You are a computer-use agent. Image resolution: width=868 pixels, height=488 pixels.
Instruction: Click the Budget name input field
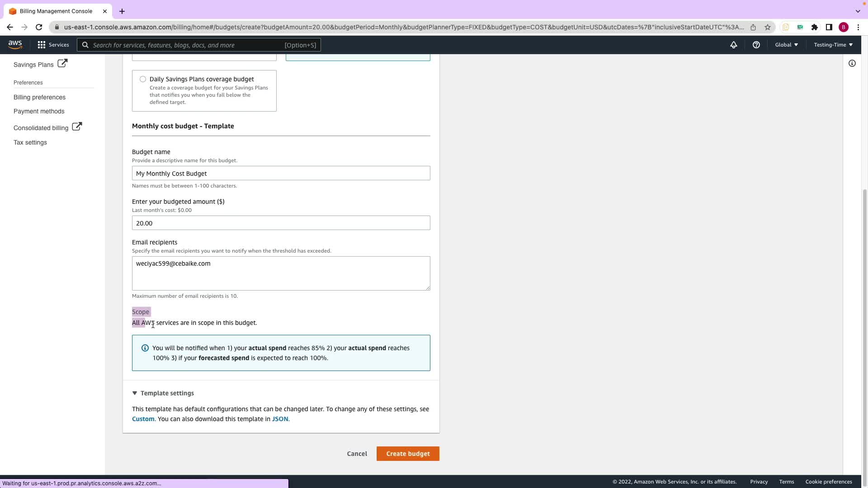pyautogui.click(x=281, y=174)
